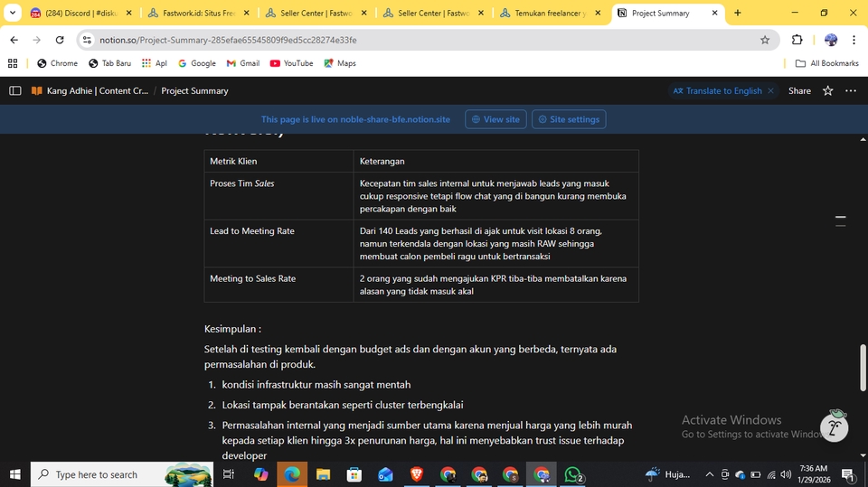
Task: Open the Windows Start menu
Action: pos(15,474)
